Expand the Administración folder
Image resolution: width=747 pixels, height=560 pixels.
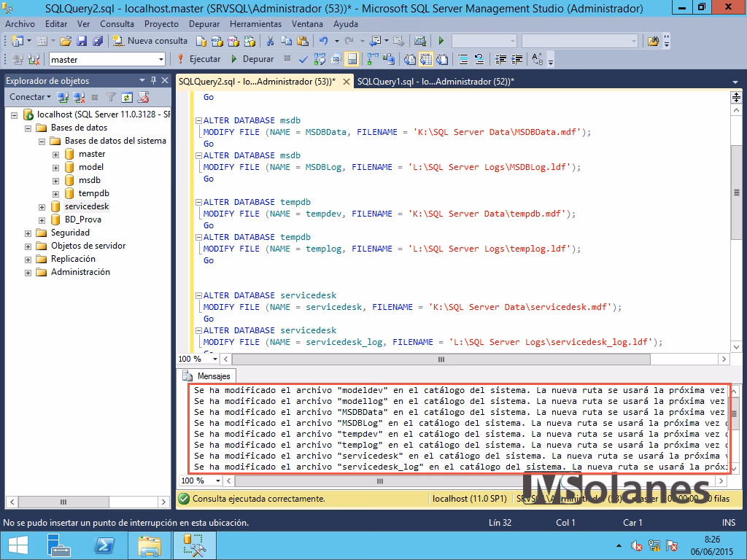(x=28, y=273)
